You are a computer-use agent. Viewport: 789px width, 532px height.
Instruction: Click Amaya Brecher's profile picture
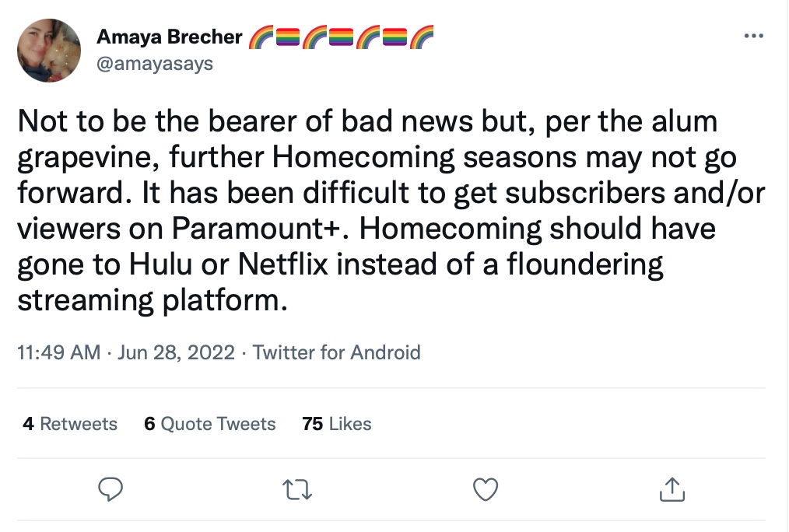coord(49,51)
